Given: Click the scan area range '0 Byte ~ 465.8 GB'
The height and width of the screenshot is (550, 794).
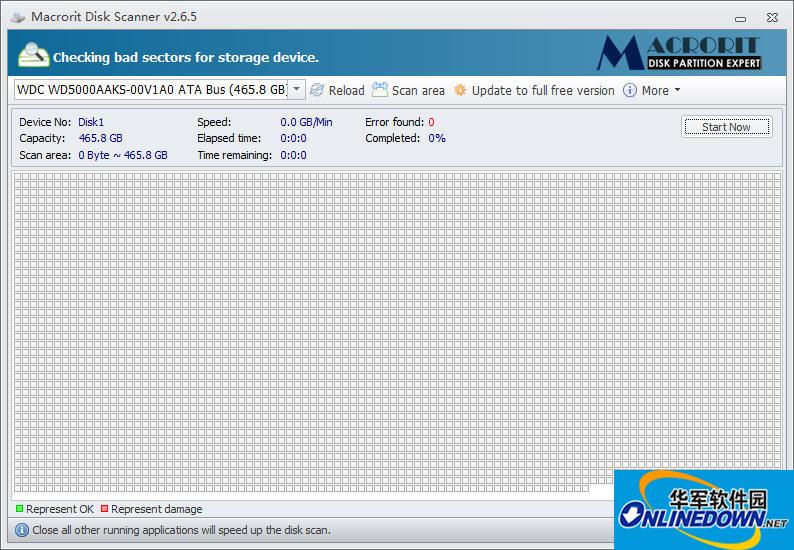Looking at the screenshot, I should [x=123, y=155].
